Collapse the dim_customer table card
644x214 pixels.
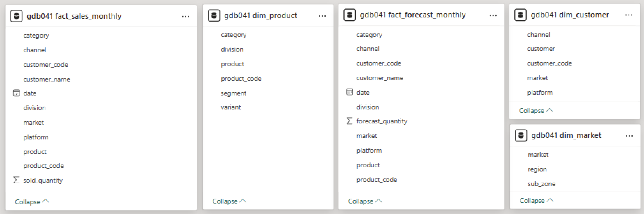pos(536,110)
